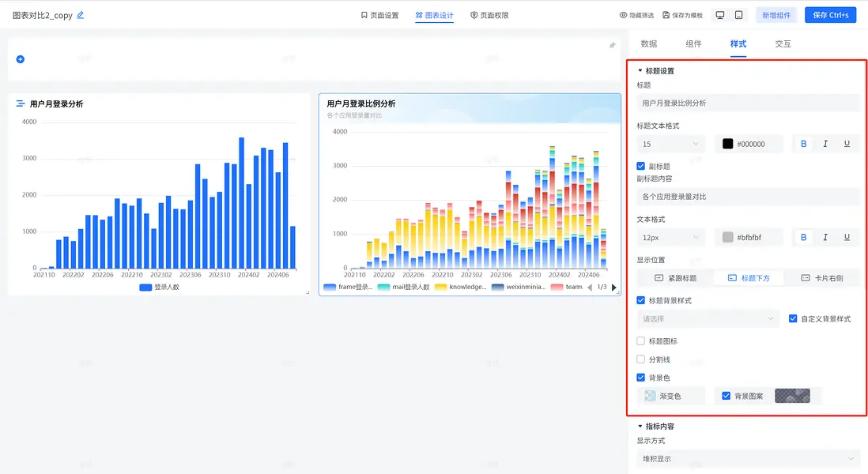Image resolution: width=868 pixels, height=474 pixels.
Task: Enable the 标题图标 checkbox
Action: click(x=641, y=341)
